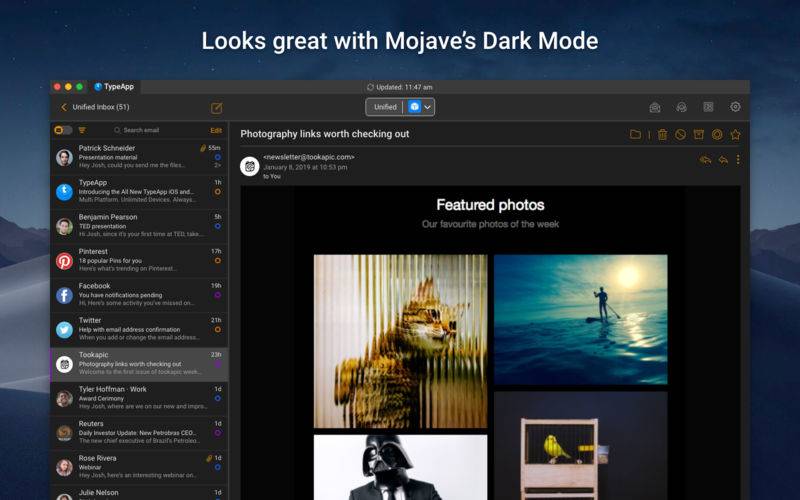Click the circular mark-unread icon in message toolbar
The image size is (800, 500).
pos(717,135)
